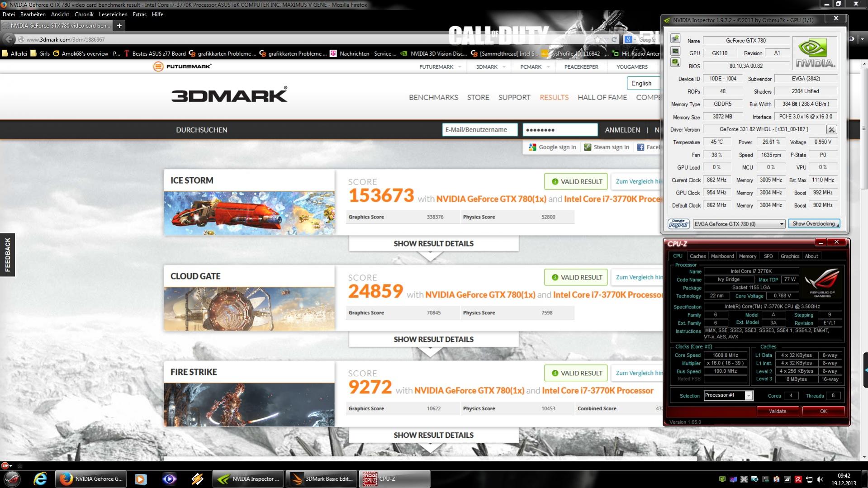Open driver profile settings wrench icon

[831, 130]
